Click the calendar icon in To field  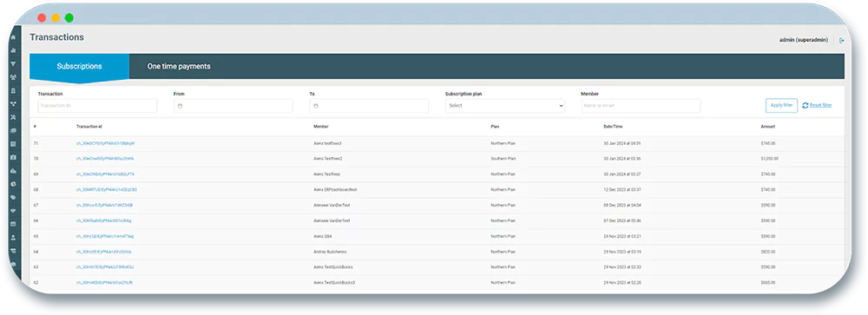(316, 106)
